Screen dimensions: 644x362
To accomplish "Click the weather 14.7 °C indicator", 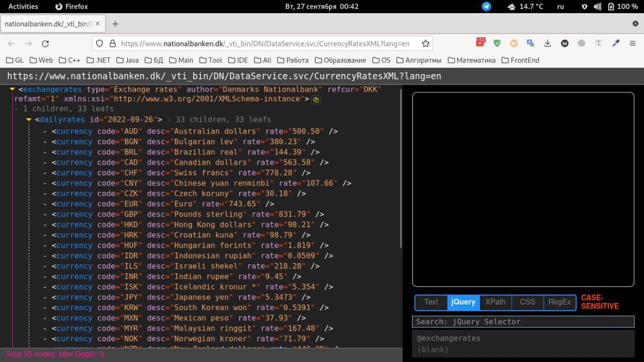I will coord(525,7).
